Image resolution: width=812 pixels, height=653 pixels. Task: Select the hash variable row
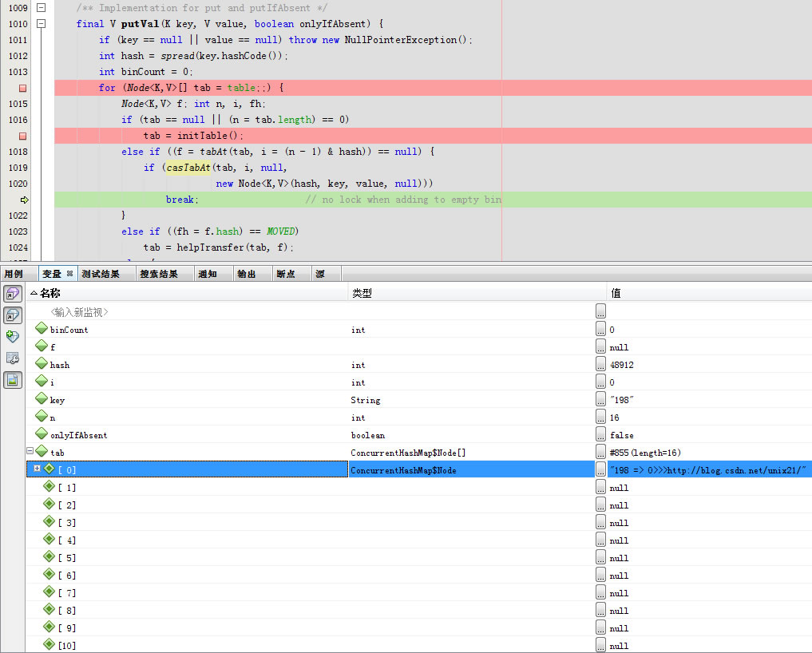[x=419, y=365]
